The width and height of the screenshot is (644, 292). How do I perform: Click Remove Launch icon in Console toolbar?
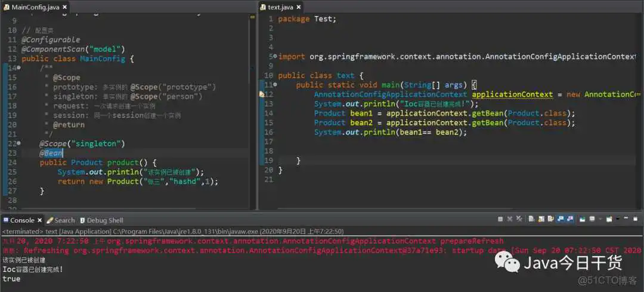click(510, 219)
